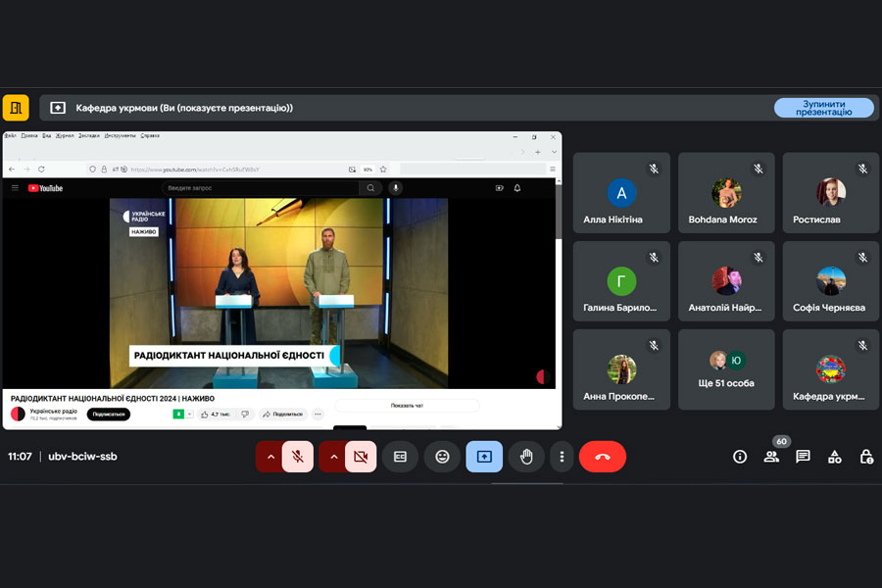Click the highlighted present screen button
Image resolution: width=882 pixels, height=588 pixels.
tap(484, 457)
